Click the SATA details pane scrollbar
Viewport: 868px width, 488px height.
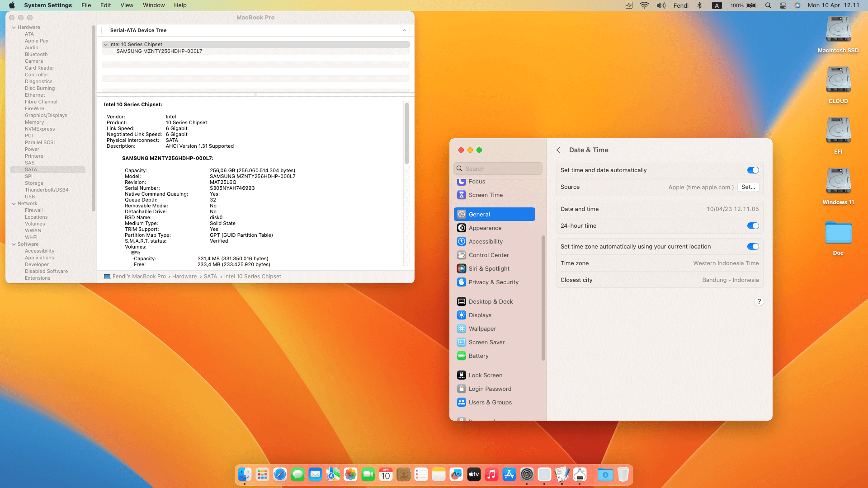pyautogui.click(x=406, y=133)
